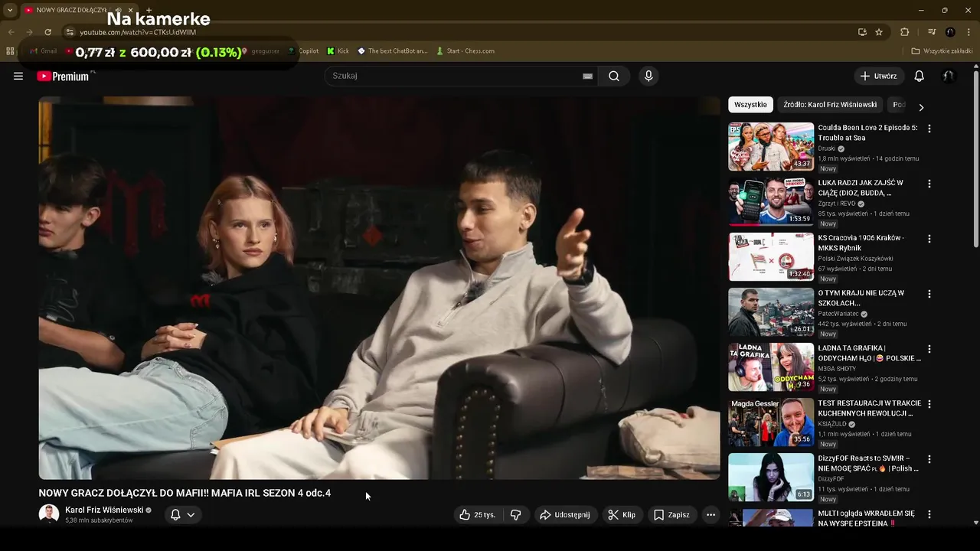Dislike the video with thumbs-down
The width and height of the screenshot is (980, 551).
click(x=516, y=515)
